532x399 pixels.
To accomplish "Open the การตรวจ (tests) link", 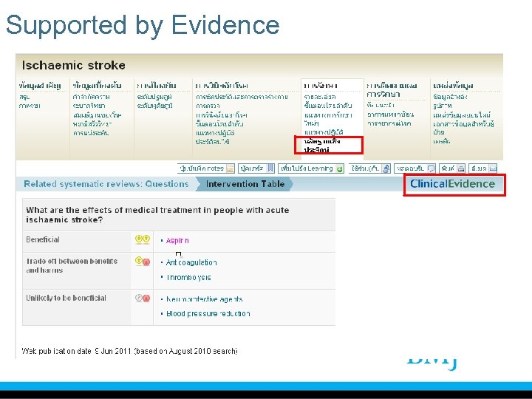I will [208, 106].
